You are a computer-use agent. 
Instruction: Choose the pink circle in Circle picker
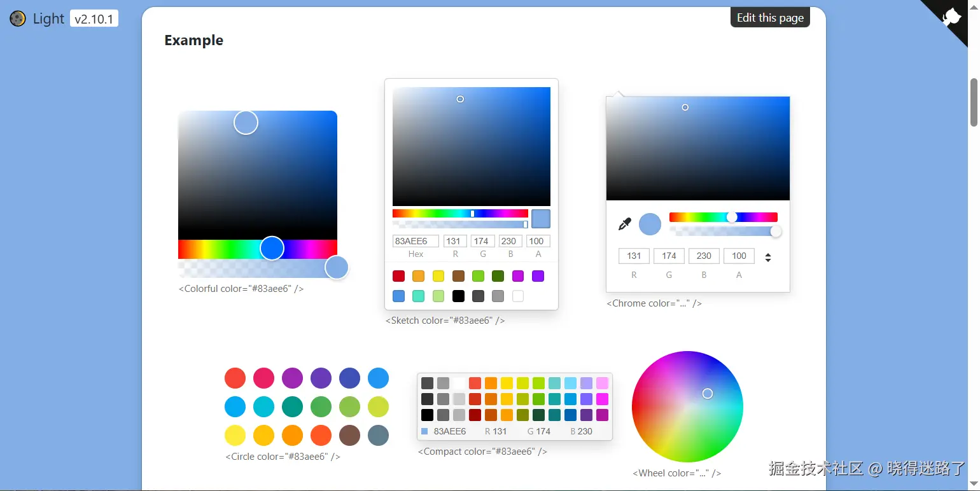(263, 378)
